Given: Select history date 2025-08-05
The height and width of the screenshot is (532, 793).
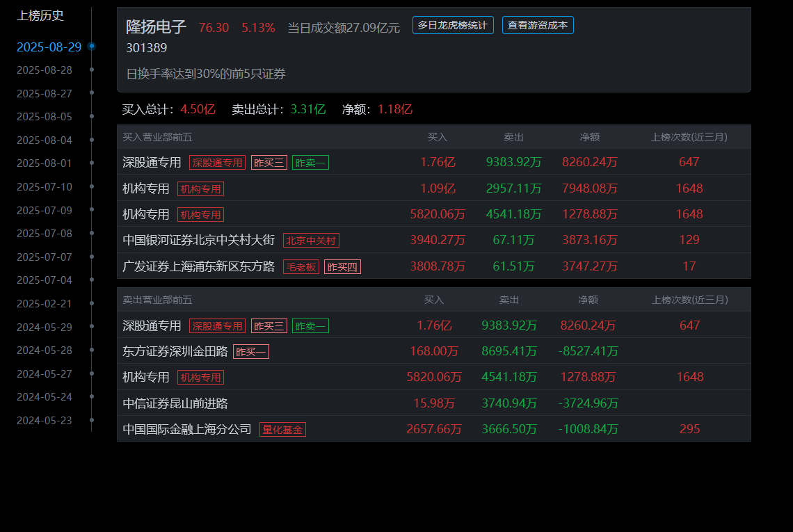Looking at the screenshot, I should coord(45,117).
